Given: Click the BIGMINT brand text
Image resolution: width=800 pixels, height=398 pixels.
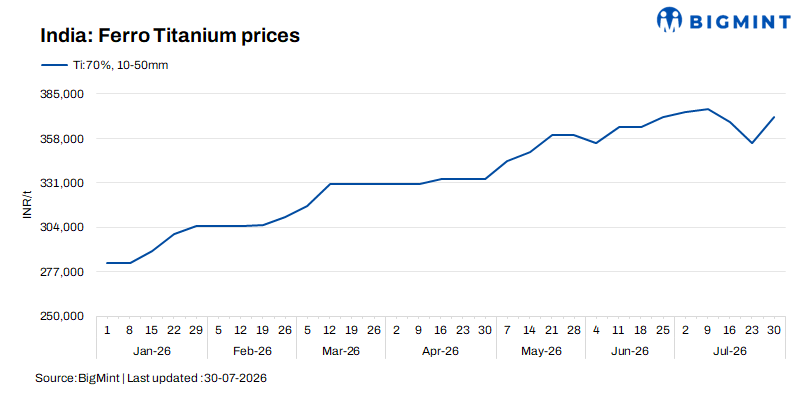Looking at the screenshot, I should tap(740, 21).
